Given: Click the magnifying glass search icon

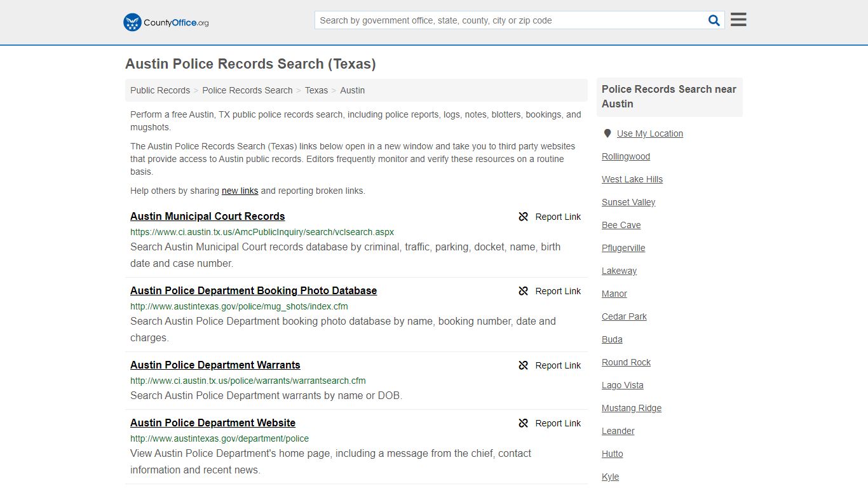Looking at the screenshot, I should (714, 20).
